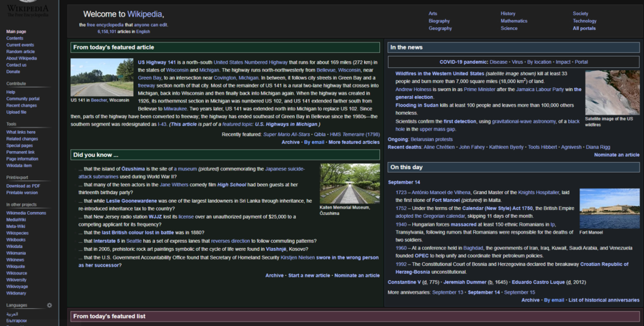Open Random article from the sidebar
This screenshot has width=644, height=326.
coord(20,52)
